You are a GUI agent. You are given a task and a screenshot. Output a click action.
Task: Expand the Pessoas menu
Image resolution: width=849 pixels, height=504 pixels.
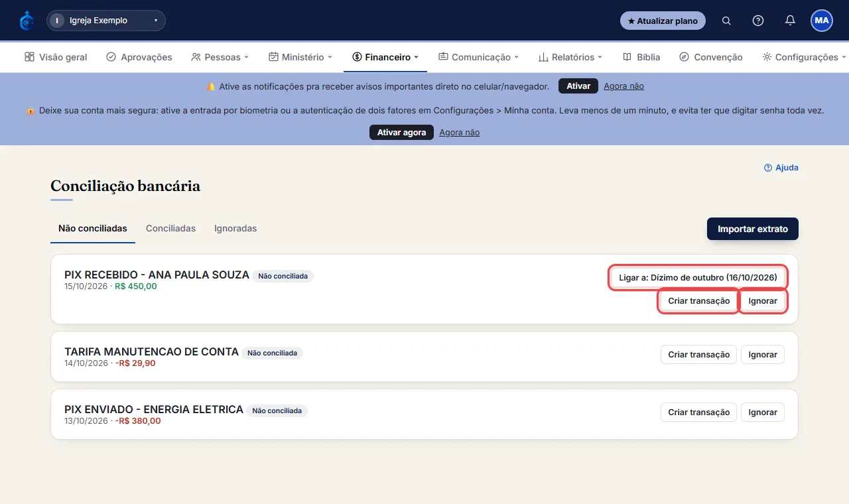pyautogui.click(x=220, y=57)
